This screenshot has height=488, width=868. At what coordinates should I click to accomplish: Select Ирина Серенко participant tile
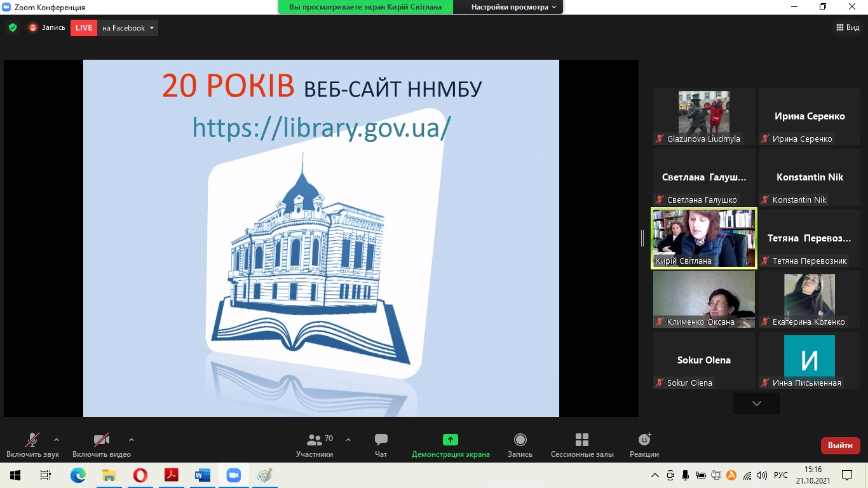click(810, 116)
